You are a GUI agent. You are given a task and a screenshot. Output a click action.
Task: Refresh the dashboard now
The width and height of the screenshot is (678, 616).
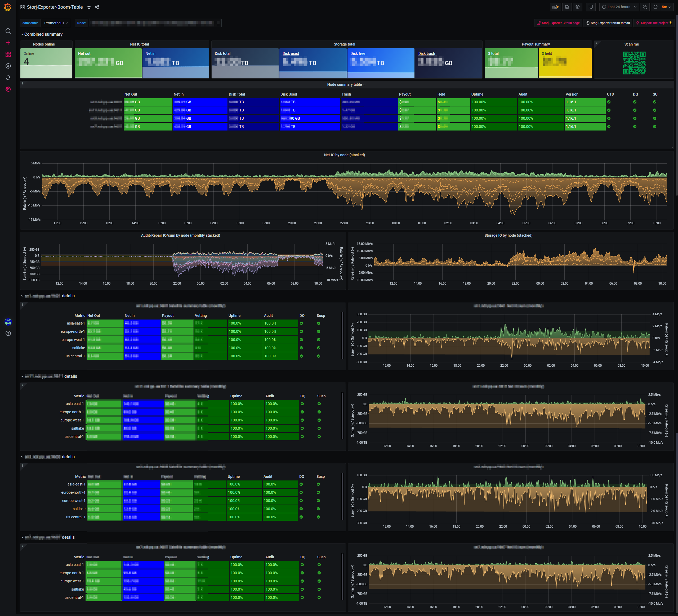coord(655,7)
